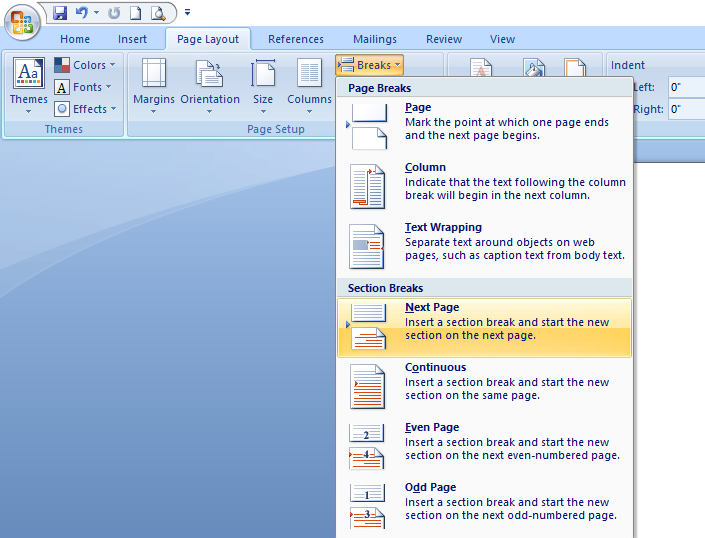
Task: Click the Indent Left input field
Action: click(x=687, y=87)
